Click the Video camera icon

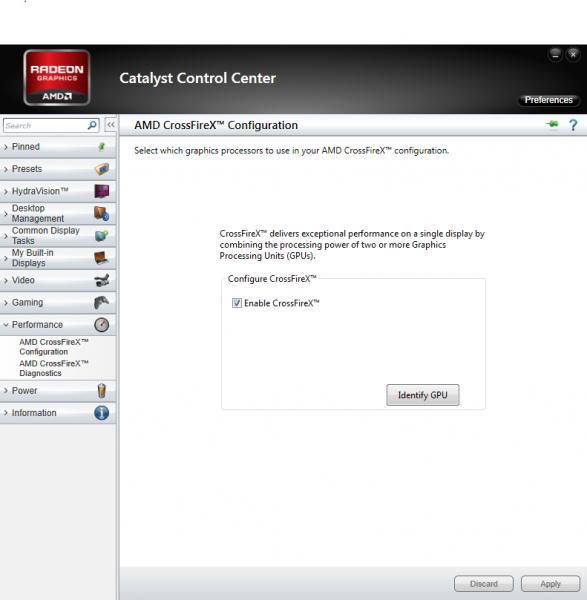click(x=102, y=280)
